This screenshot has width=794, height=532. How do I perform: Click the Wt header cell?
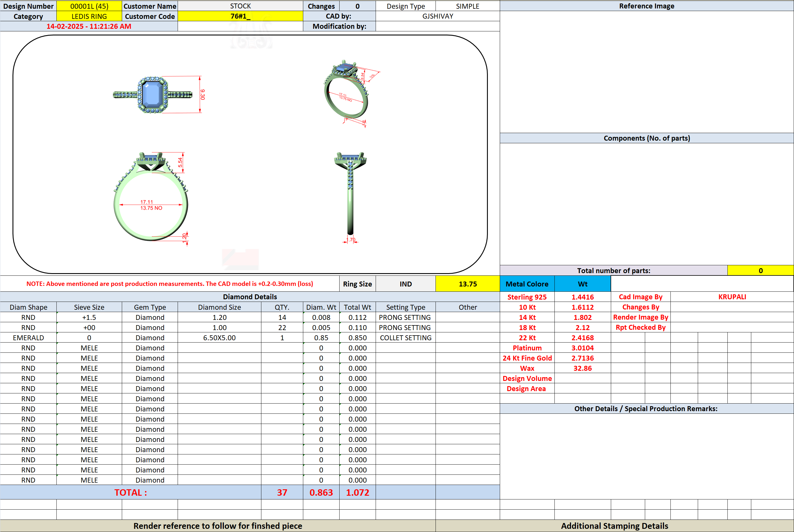(583, 284)
